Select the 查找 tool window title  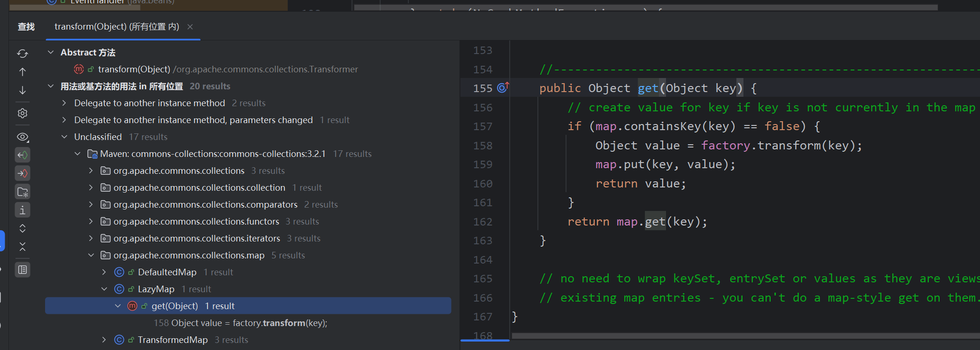[26, 27]
